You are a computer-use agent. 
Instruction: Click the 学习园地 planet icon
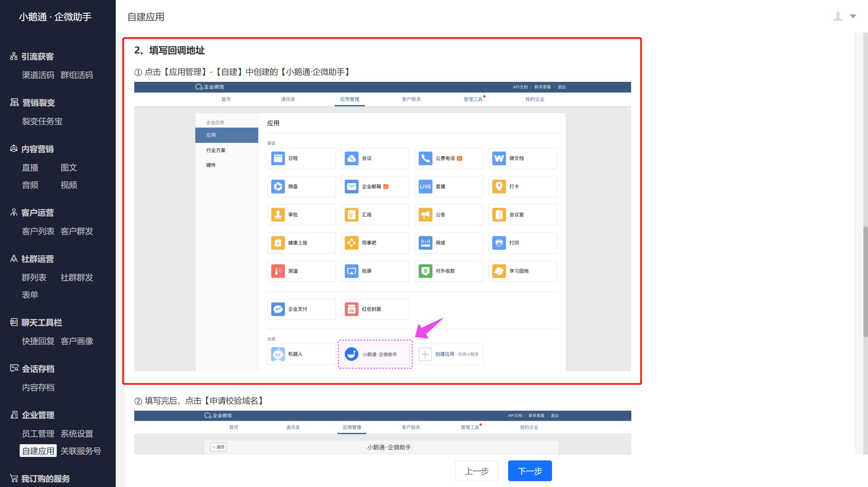(x=499, y=271)
